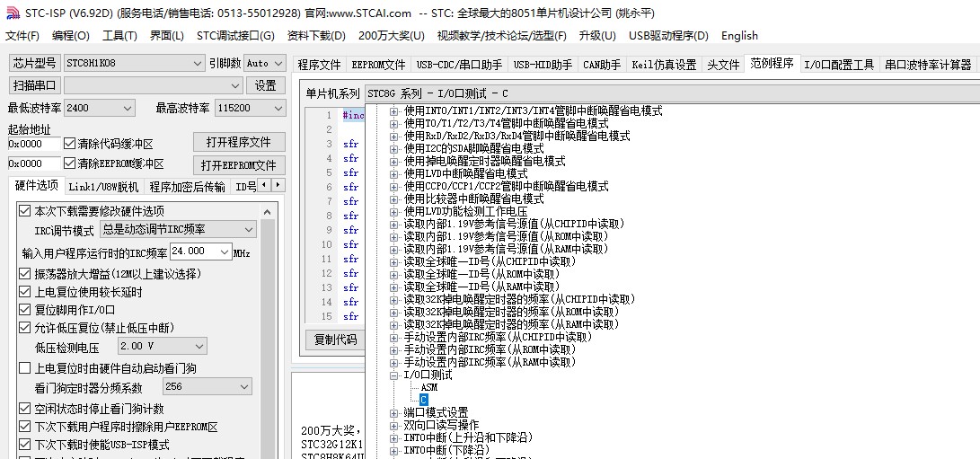Click the 设置 button
The image size is (980, 459).
pyautogui.click(x=266, y=85)
